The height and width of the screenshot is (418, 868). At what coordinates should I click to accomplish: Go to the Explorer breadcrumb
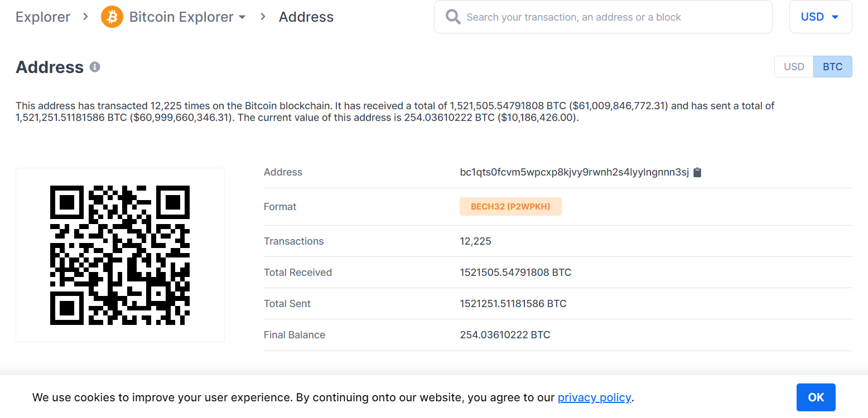click(x=43, y=17)
